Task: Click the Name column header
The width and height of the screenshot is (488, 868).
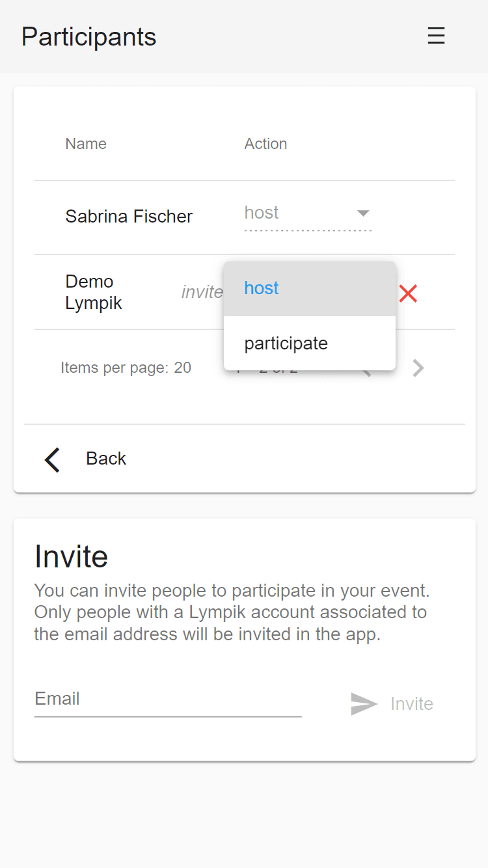Action: (86, 144)
